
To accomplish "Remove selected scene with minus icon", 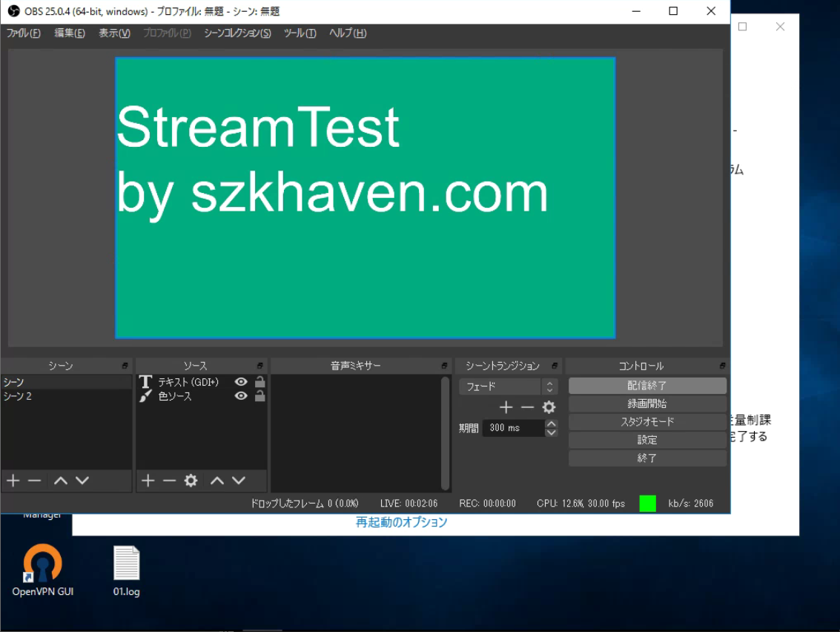I will pyautogui.click(x=34, y=481).
